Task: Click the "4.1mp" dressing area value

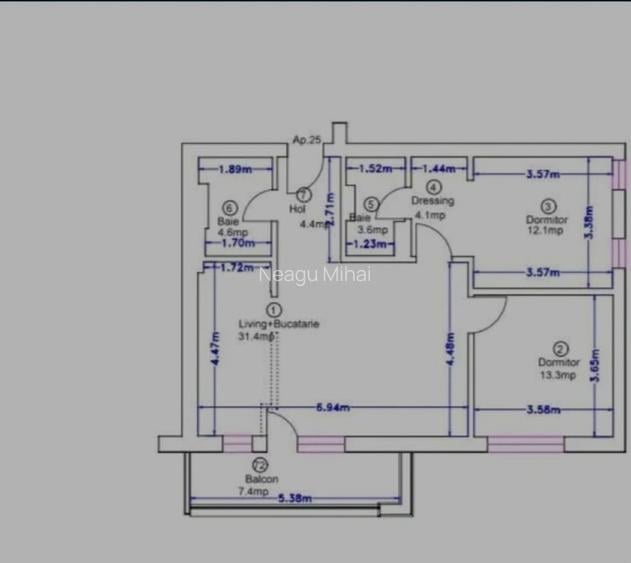Action: (430, 215)
